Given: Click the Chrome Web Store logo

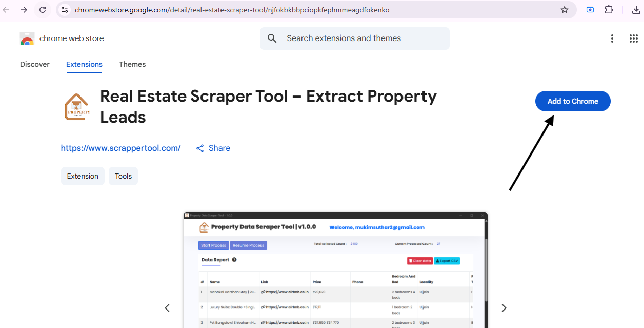Looking at the screenshot, I should click(x=27, y=38).
